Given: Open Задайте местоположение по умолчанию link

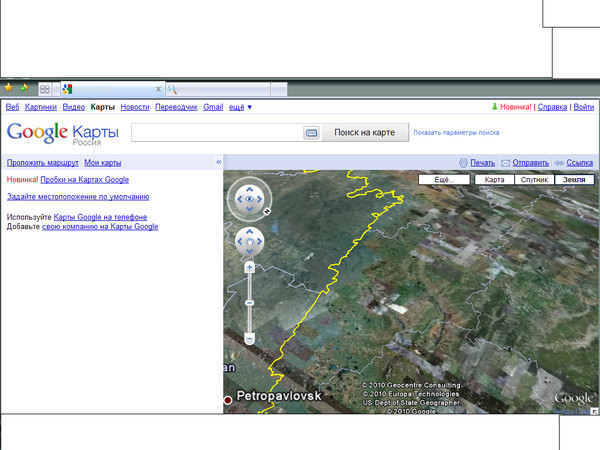Looking at the screenshot, I should point(78,197).
